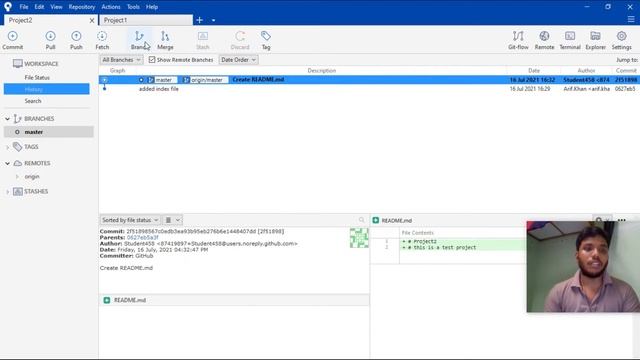
Task: Open the Actions menu
Action: click(x=111, y=7)
